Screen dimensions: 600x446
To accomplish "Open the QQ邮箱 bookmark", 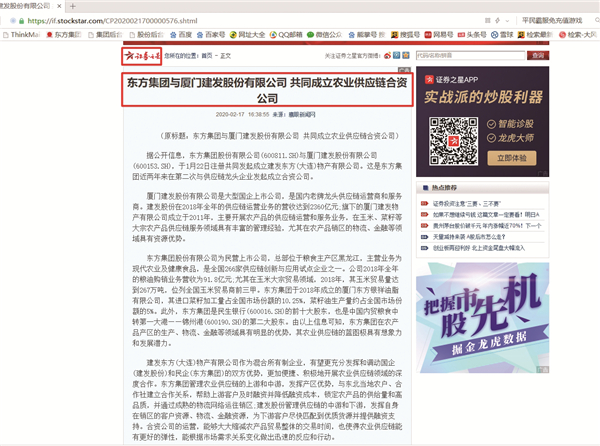I will [x=286, y=35].
